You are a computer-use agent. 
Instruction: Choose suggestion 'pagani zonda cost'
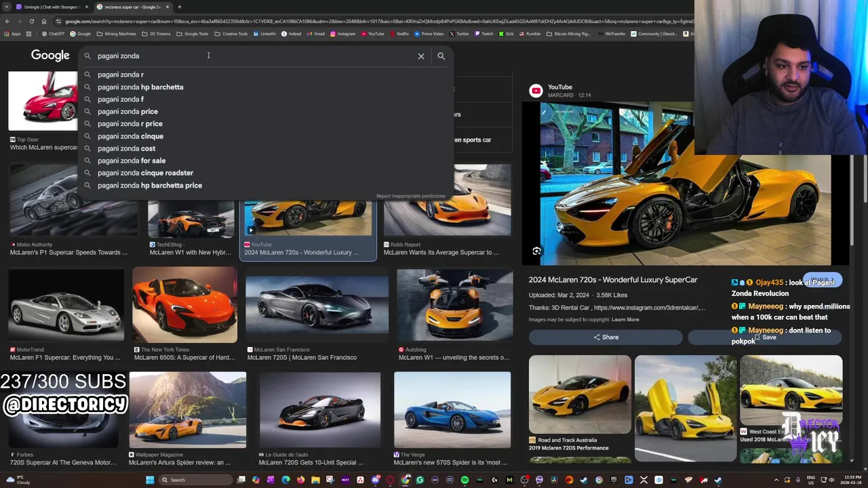126,148
